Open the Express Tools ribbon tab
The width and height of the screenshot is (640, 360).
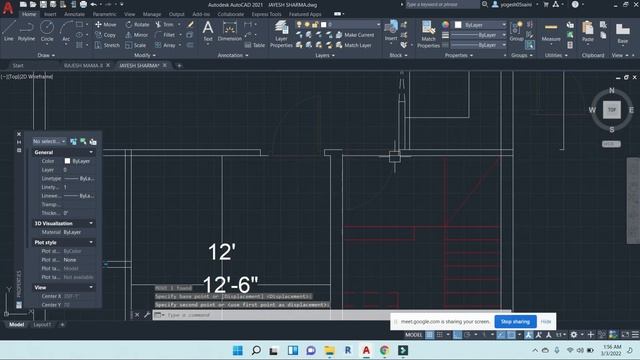(x=266, y=14)
